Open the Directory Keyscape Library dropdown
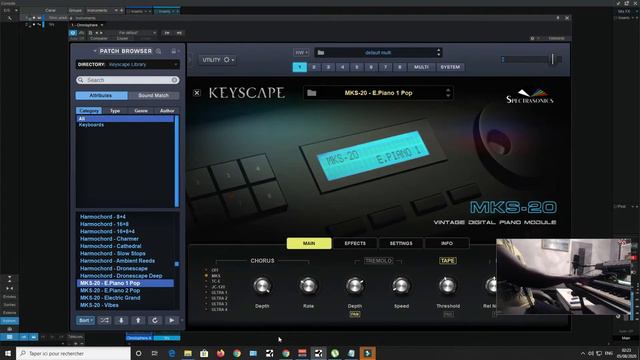Viewport: 640px width, 360px height. tap(127, 64)
